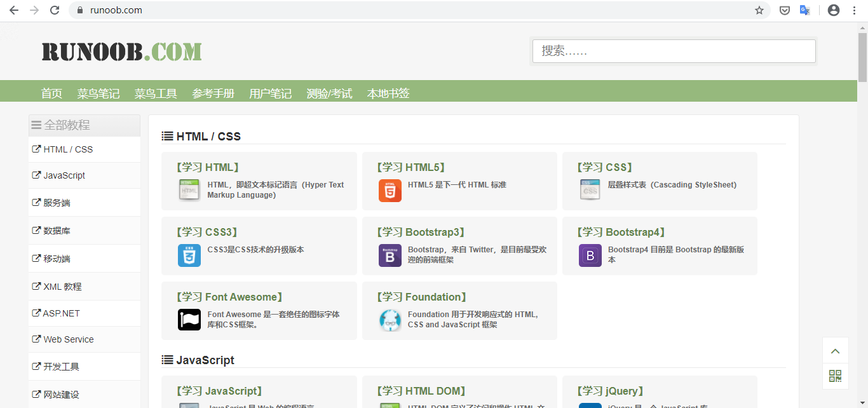Viewport: 868px width, 408px height.
Task: Select 服务端 in the sidebar
Action: tap(85, 203)
